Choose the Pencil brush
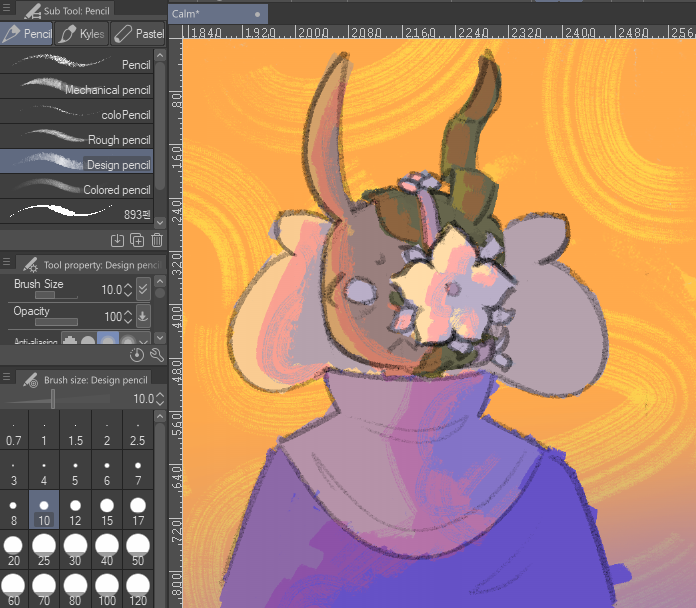Viewport: 696px width, 608px height. point(76,61)
